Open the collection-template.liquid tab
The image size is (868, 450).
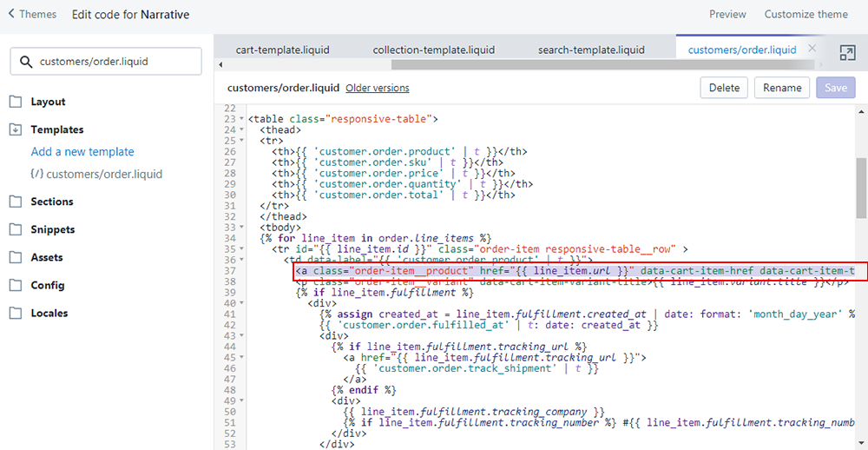(433, 50)
